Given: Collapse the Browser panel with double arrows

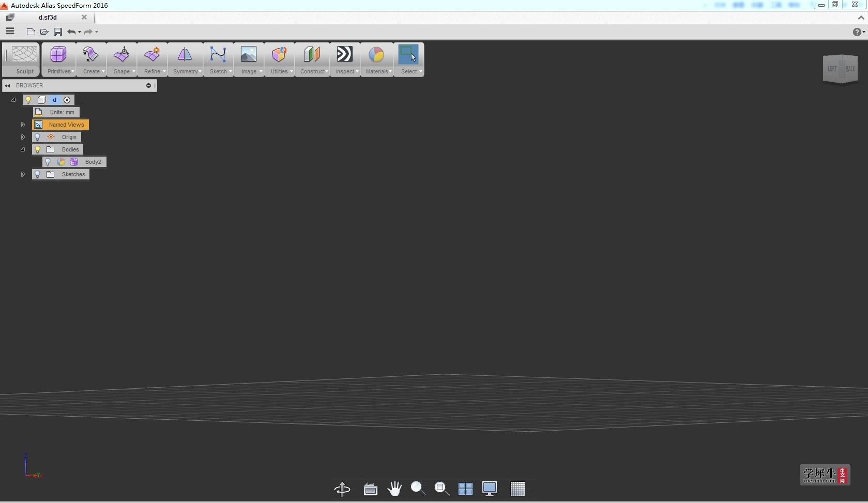Looking at the screenshot, I should click(x=7, y=85).
